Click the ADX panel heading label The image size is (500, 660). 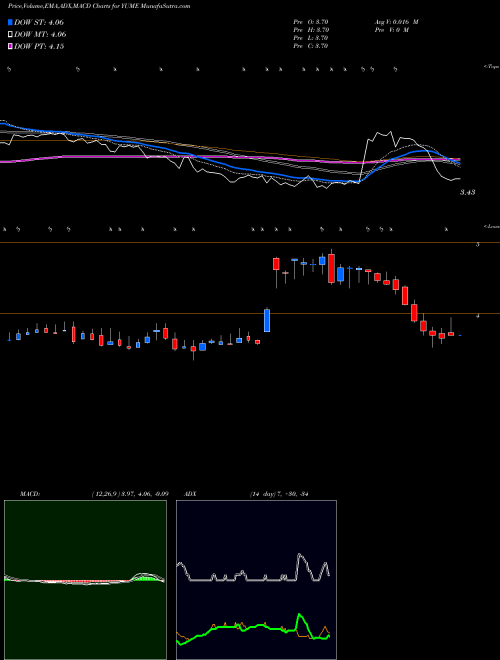point(191,494)
